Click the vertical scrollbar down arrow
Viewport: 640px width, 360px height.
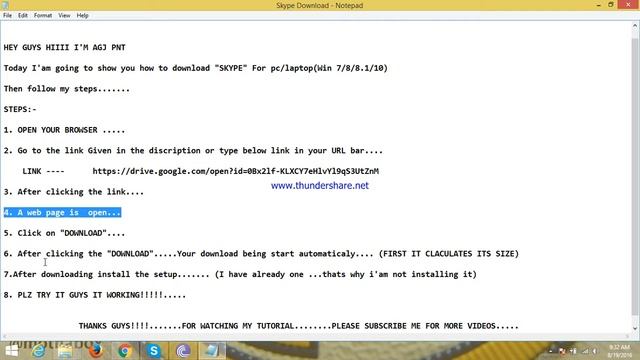[635, 328]
